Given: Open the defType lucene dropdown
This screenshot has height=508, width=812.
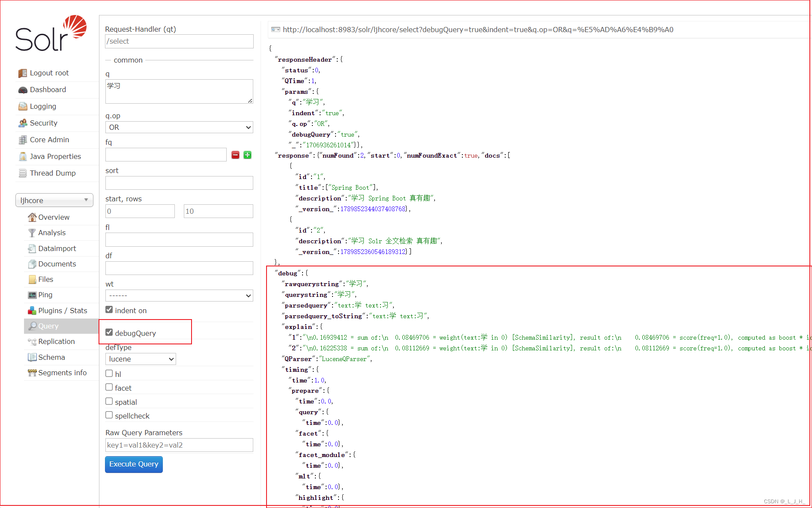Looking at the screenshot, I should point(141,359).
